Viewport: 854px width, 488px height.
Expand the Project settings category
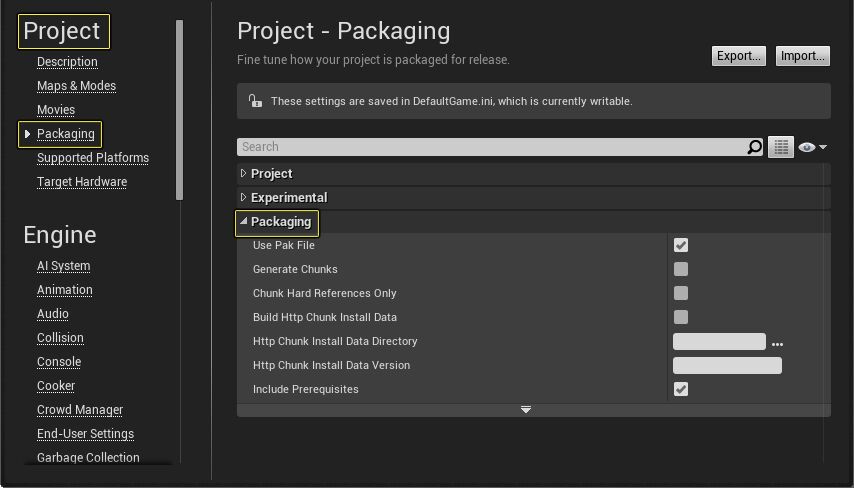point(244,174)
